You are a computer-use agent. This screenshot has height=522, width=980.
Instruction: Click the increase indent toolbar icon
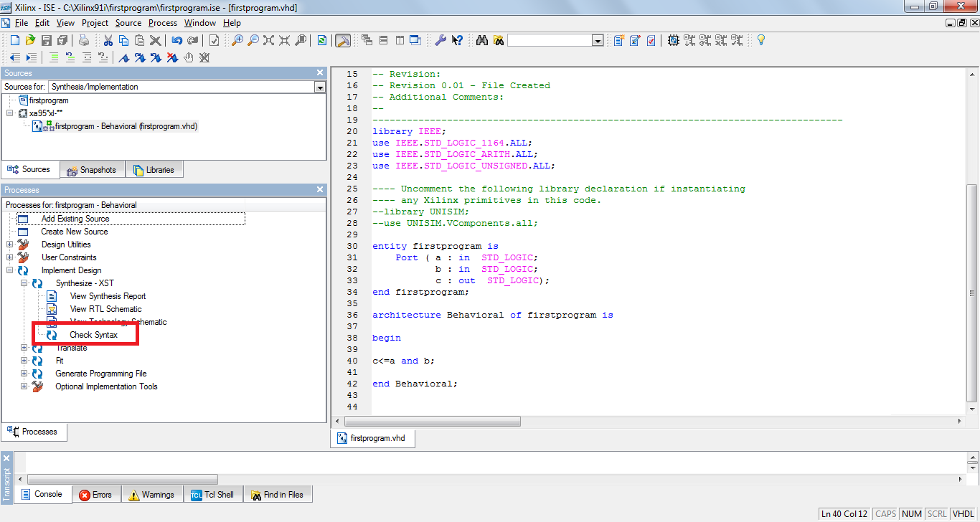31,57
